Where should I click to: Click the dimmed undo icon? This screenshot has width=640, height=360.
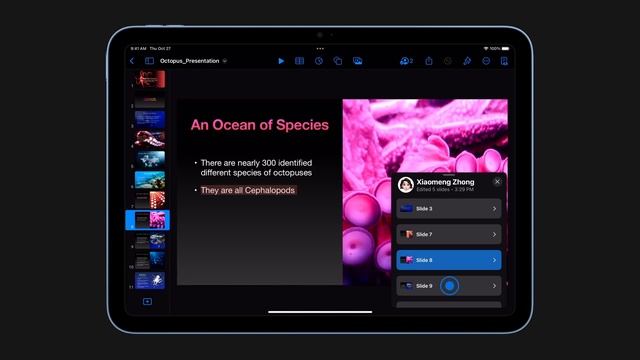click(448, 61)
